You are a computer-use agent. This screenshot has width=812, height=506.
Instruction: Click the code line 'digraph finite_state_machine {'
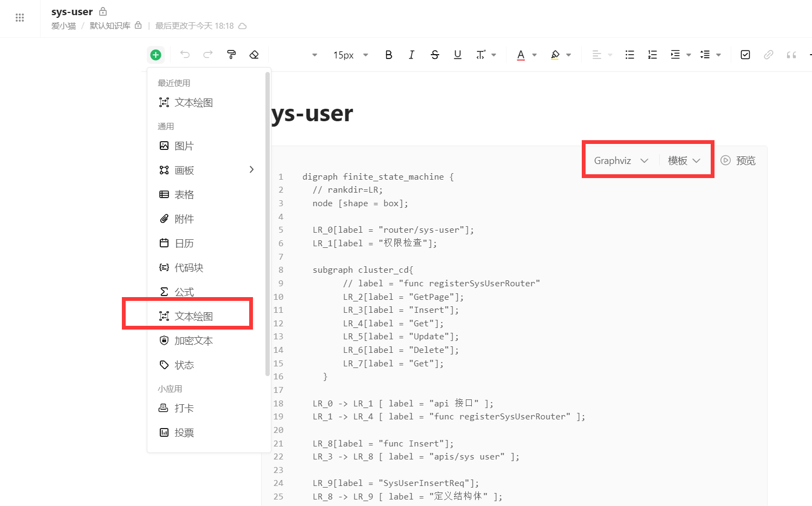[378, 176]
